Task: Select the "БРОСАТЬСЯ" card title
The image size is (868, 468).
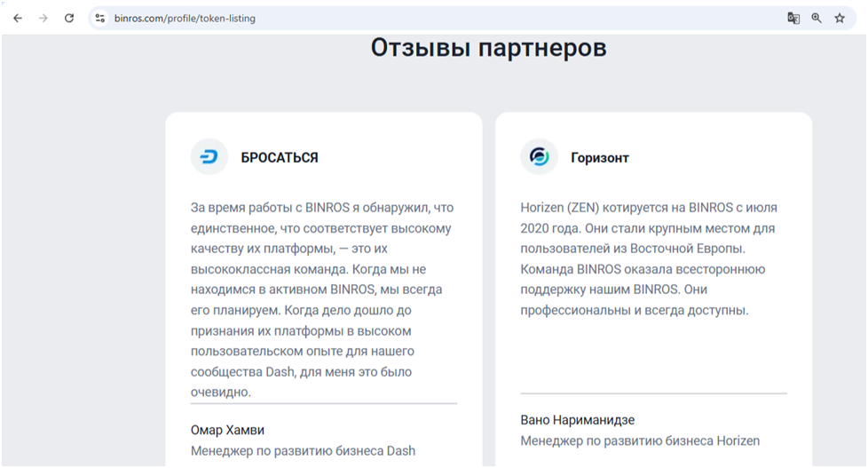Action: point(280,158)
